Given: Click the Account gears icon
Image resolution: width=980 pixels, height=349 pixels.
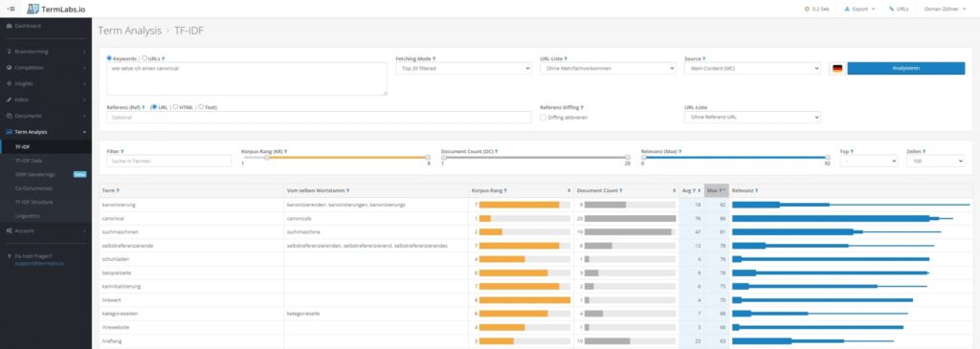Looking at the screenshot, I should (x=9, y=230).
